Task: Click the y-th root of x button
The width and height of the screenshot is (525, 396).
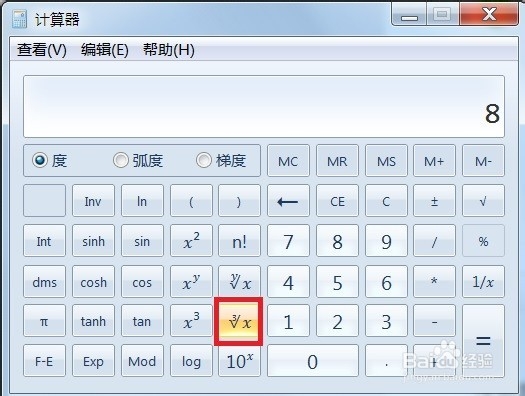Action: [x=239, y=282]
